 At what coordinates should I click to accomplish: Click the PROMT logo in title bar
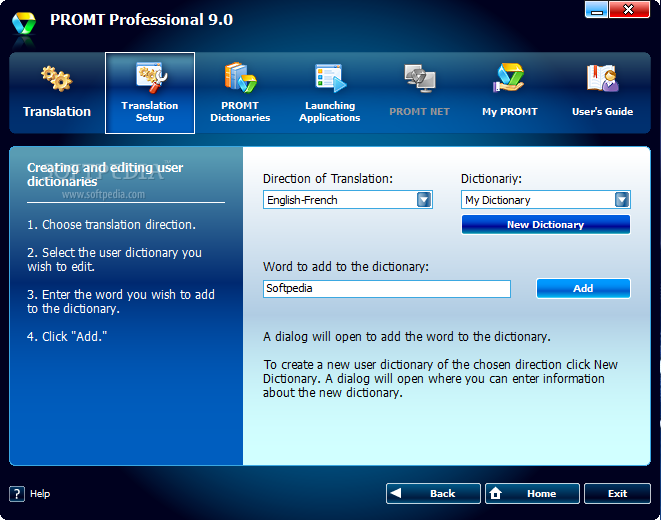click(24, 24)
